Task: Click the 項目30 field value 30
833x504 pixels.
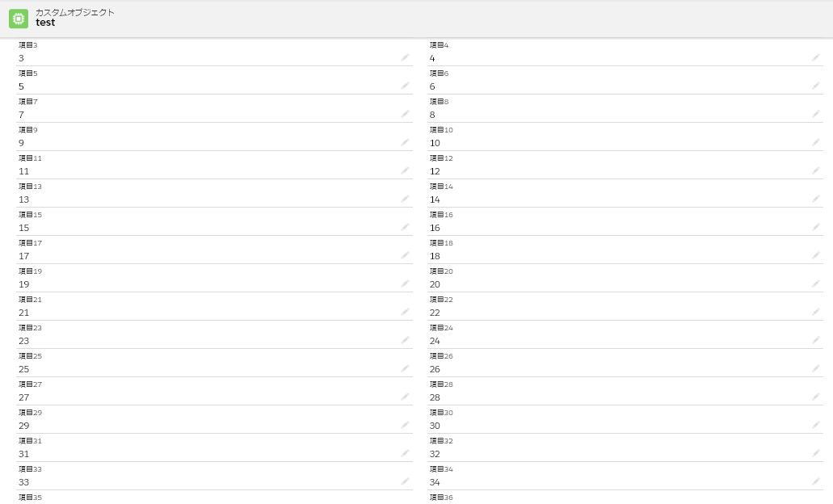Action: point(435,426)
